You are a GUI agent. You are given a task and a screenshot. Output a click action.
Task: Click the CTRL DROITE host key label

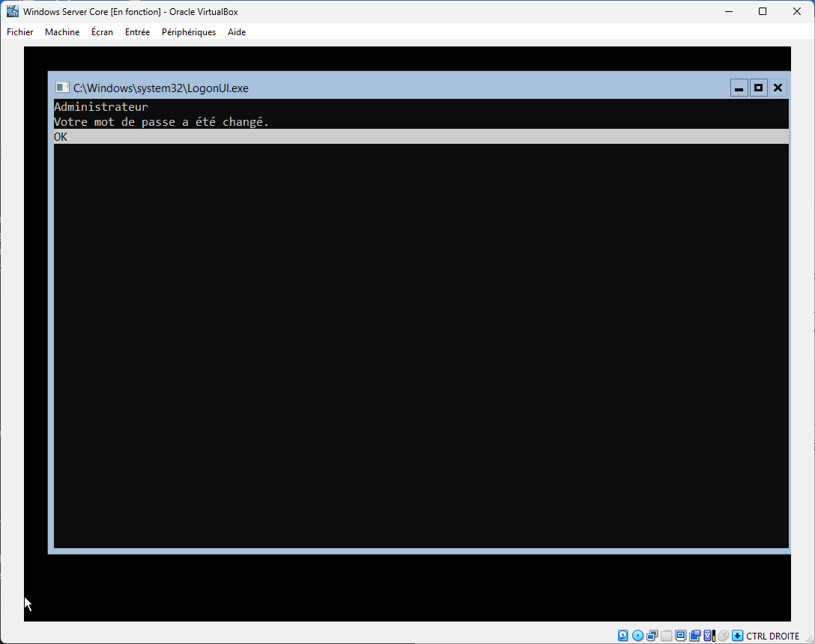pos(772,636)
